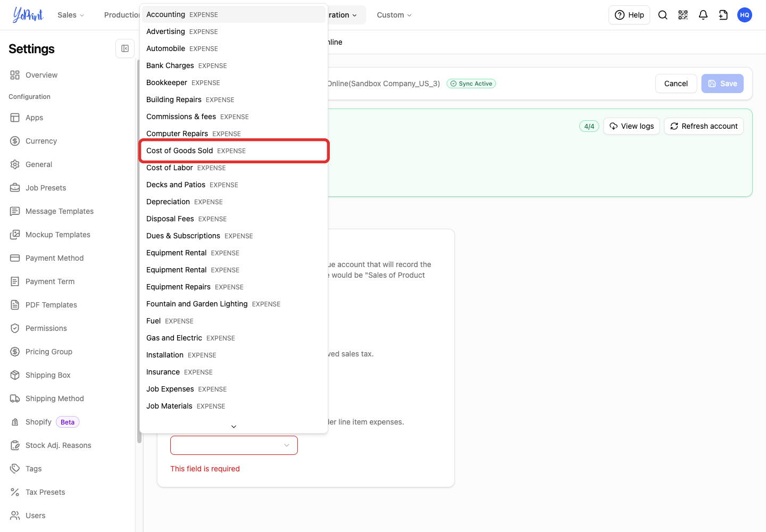Click the new document icon in header
The image size is (766, 532).
click(723, 15)
